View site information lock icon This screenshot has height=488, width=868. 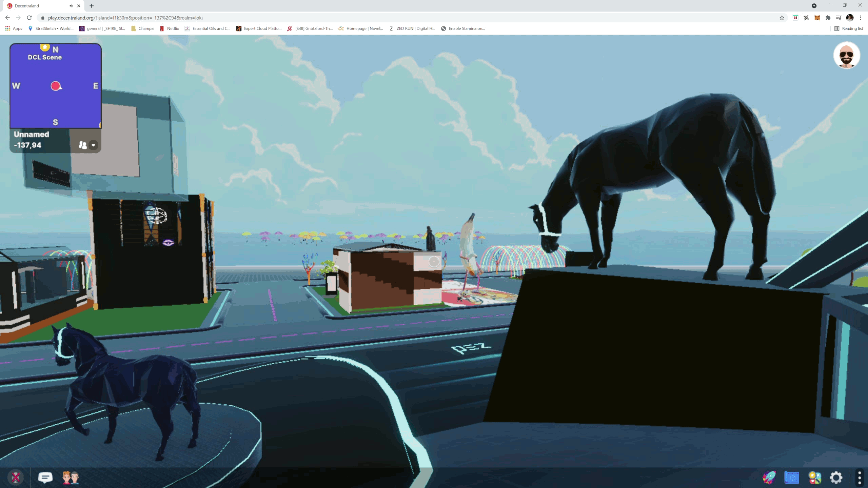[43, 18]
